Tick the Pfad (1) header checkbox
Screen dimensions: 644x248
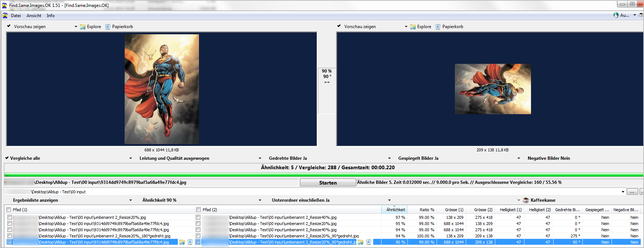[9, 210]
